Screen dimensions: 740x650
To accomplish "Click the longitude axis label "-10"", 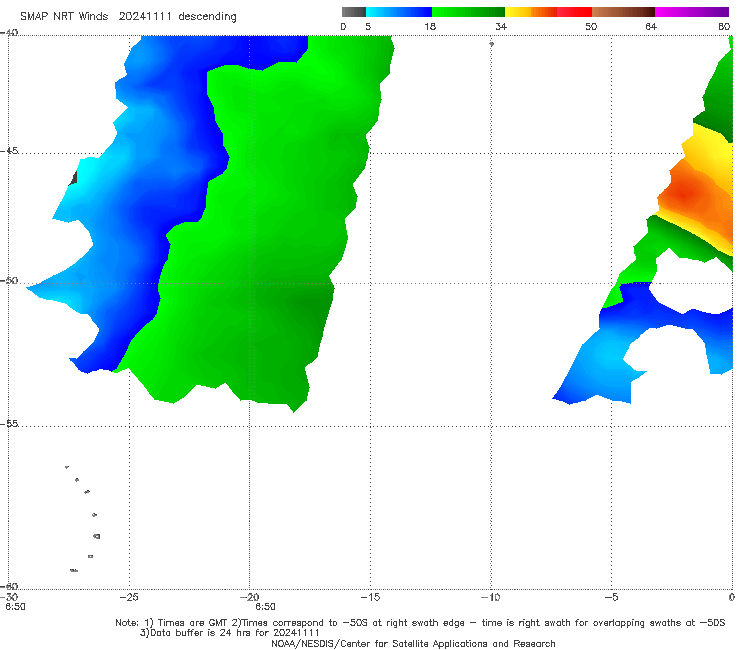I will [490, 597].
